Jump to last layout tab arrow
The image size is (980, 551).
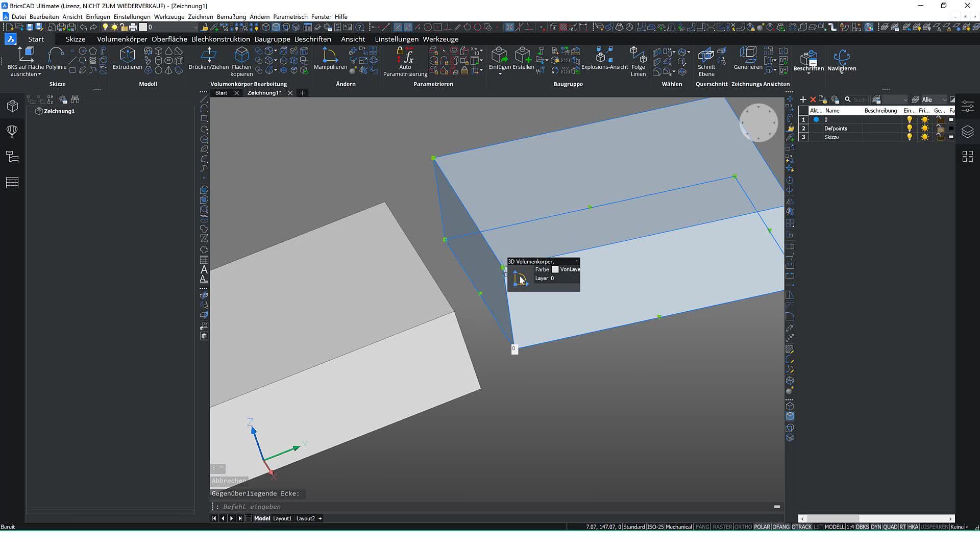[x=240, y=518]
